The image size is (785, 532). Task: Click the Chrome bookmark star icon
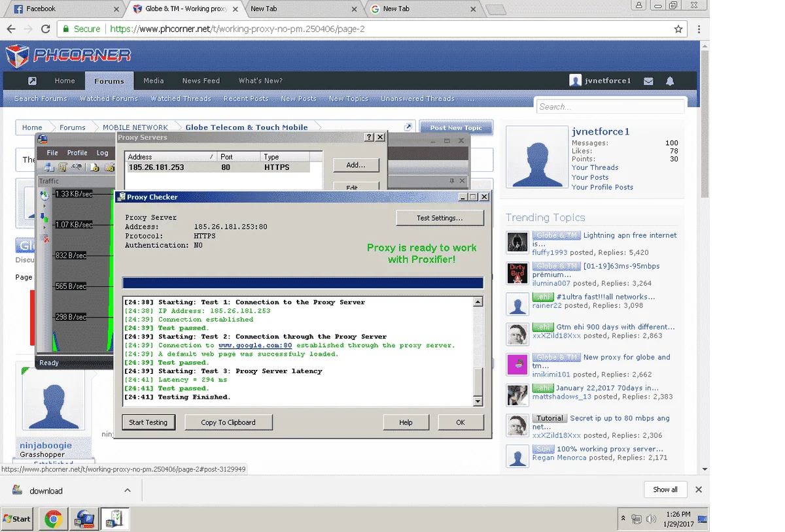coord(678,29)
